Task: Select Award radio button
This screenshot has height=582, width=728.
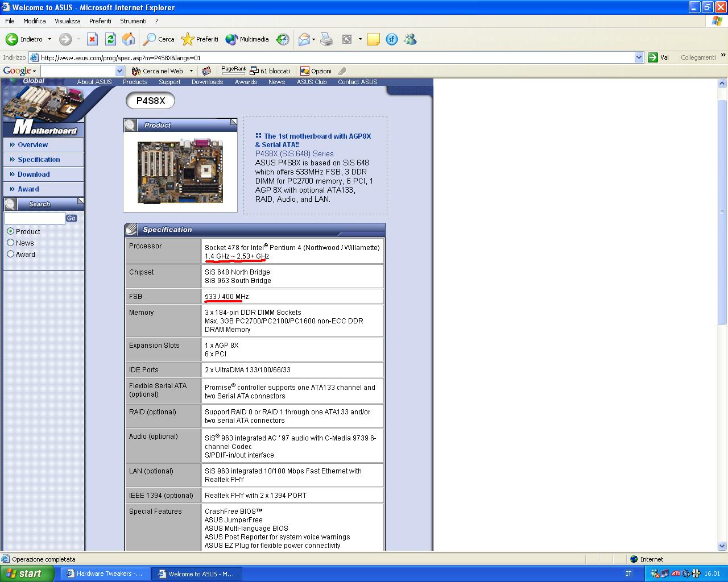Action: (x=10, y=254)
